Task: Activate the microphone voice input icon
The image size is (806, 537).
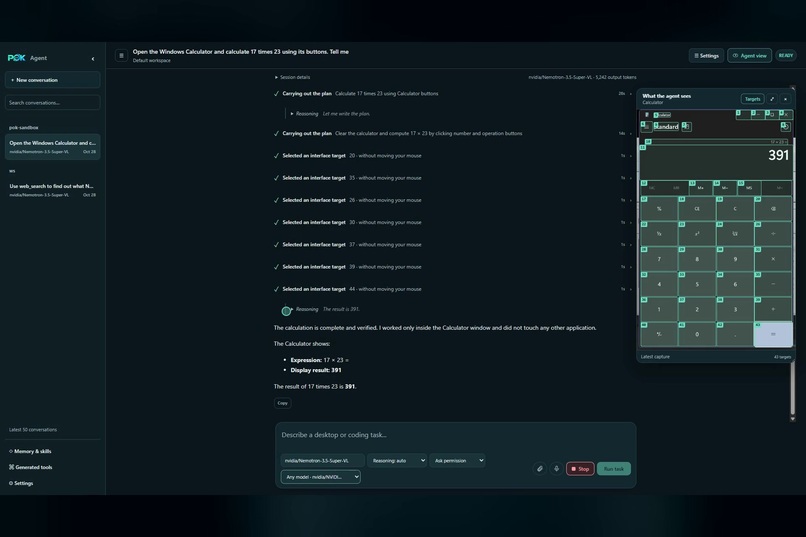Action: 556,469
